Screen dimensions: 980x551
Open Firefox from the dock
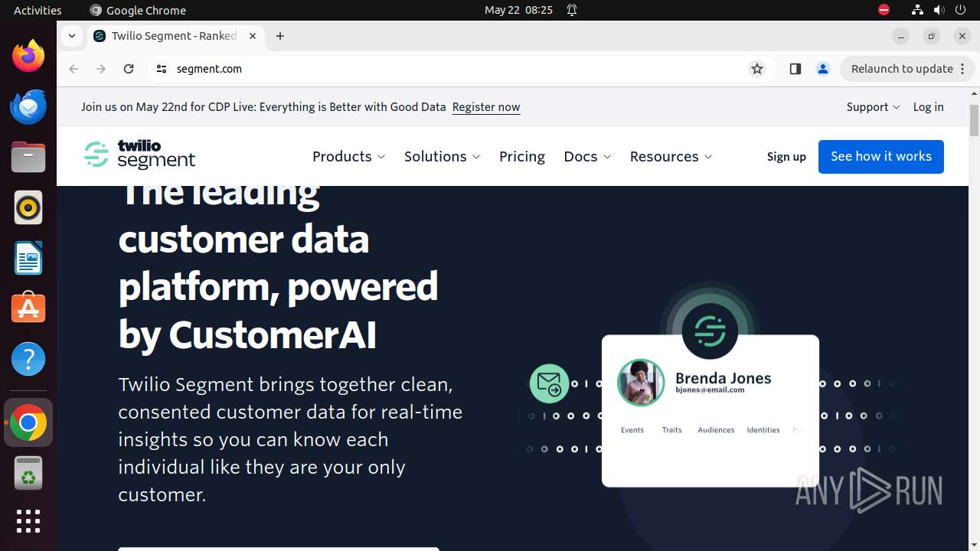(x=28, y=56)
